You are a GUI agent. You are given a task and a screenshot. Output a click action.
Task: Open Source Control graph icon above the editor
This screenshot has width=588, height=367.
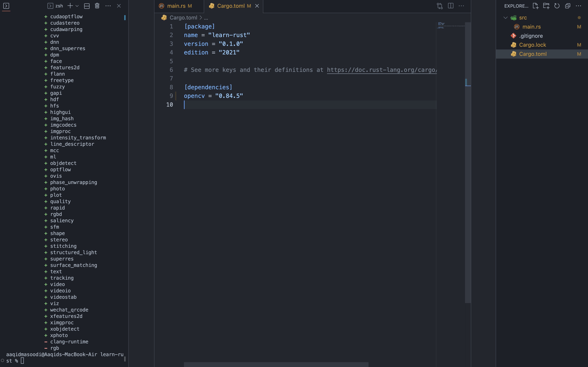(x=440, y=6)
